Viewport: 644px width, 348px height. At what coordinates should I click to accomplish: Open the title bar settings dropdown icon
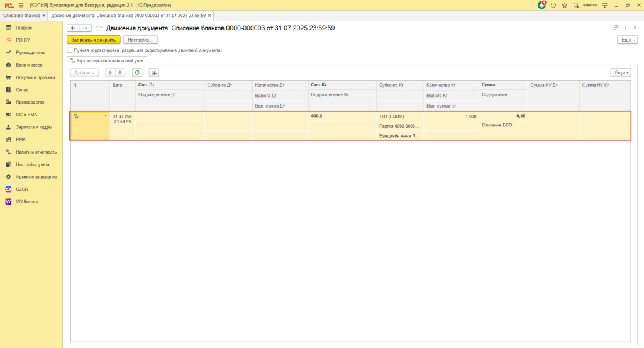[604, 5]
